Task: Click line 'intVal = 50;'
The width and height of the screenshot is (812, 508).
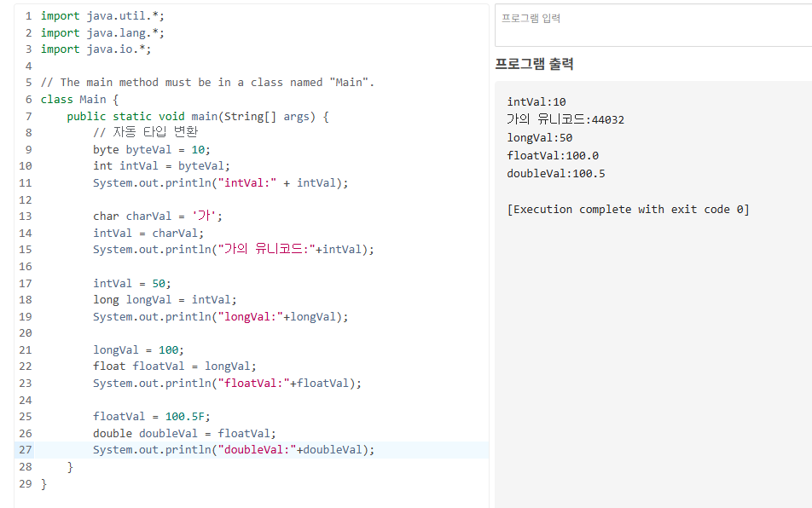Action: click(132, 284)
